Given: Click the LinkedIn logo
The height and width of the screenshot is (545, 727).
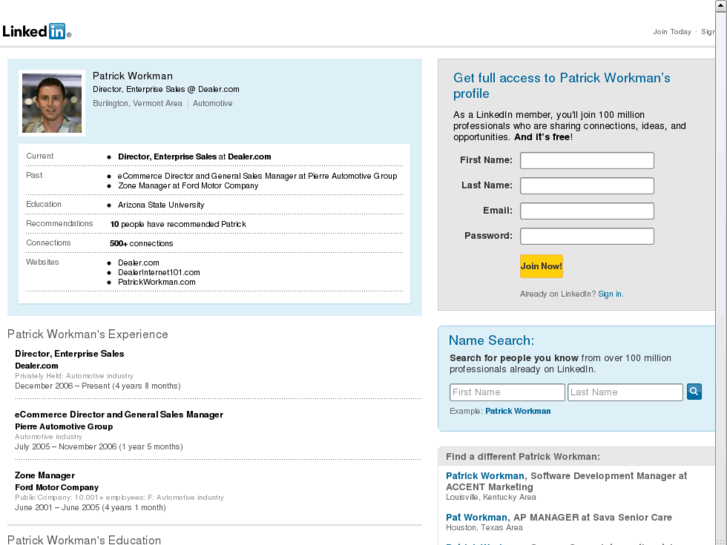Looking at the screenshot, I should (36, 31).
